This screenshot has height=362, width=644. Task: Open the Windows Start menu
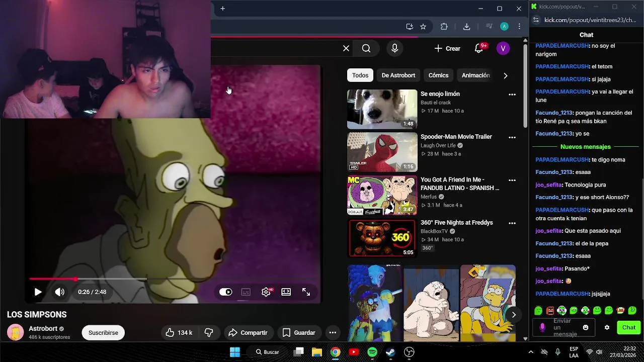pos(235,352)
